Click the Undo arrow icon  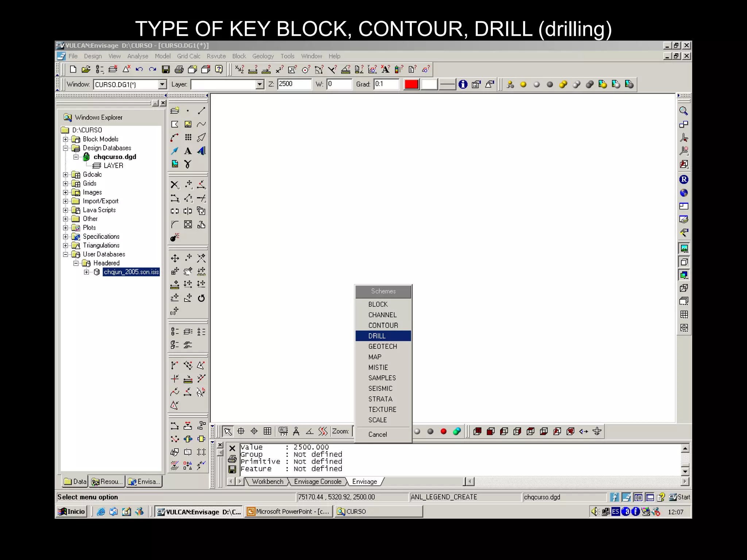coord(139,69)
